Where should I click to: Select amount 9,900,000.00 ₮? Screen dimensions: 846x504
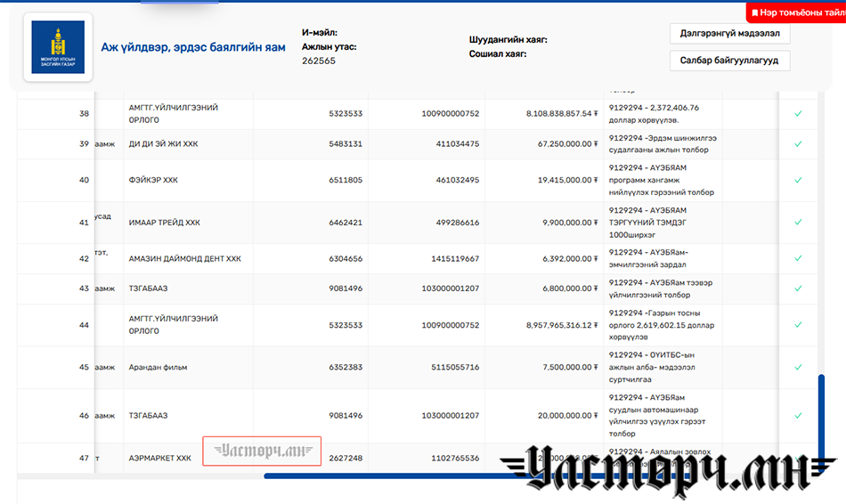570,223
